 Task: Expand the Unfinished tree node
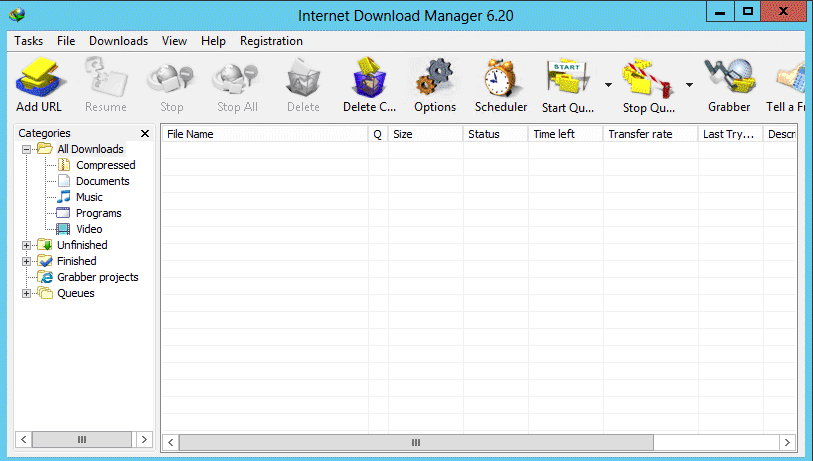click(27, 245)
